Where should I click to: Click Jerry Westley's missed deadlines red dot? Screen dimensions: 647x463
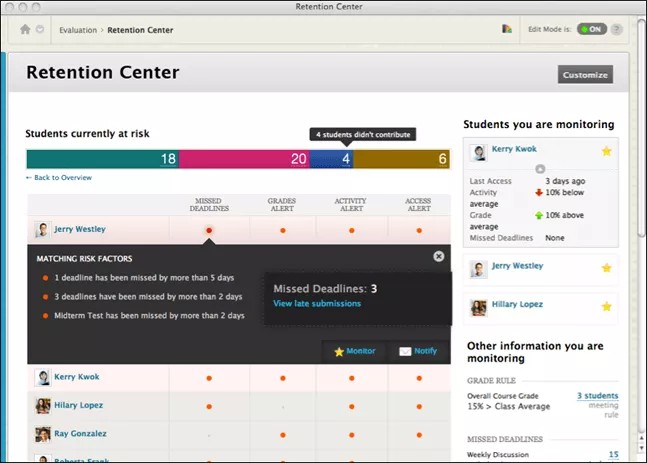tap(209, 230)
